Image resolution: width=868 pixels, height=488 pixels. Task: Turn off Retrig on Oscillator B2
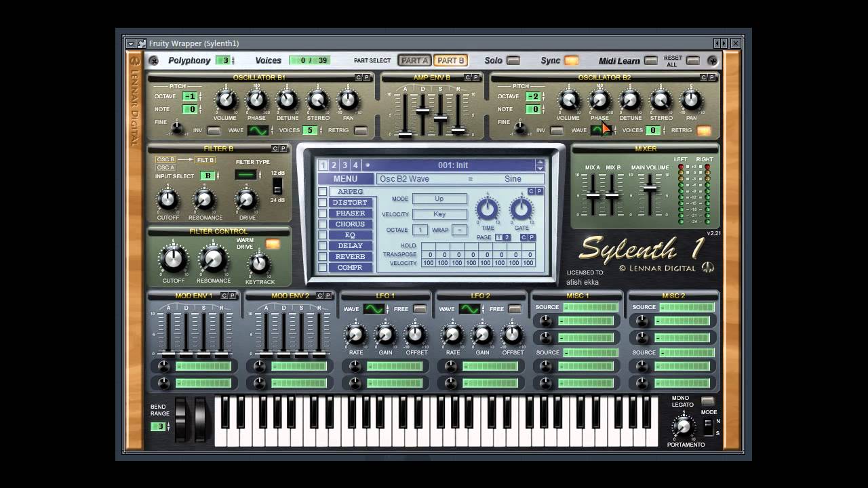(704, 130)
